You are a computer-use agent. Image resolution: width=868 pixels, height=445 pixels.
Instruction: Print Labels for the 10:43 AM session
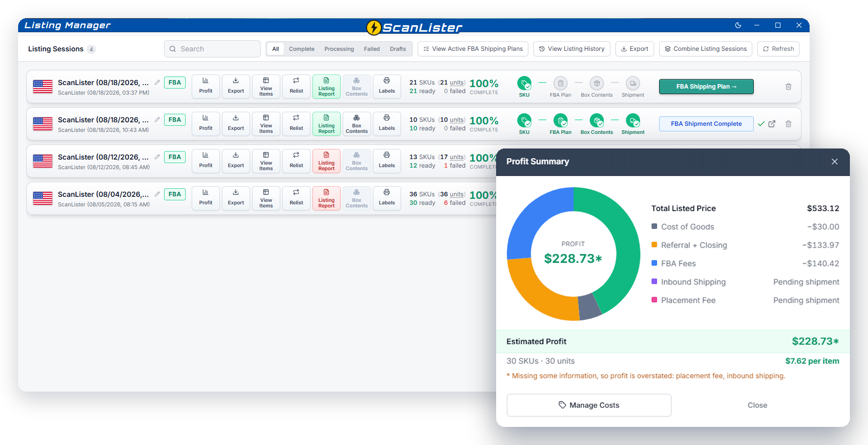point(387,123)
